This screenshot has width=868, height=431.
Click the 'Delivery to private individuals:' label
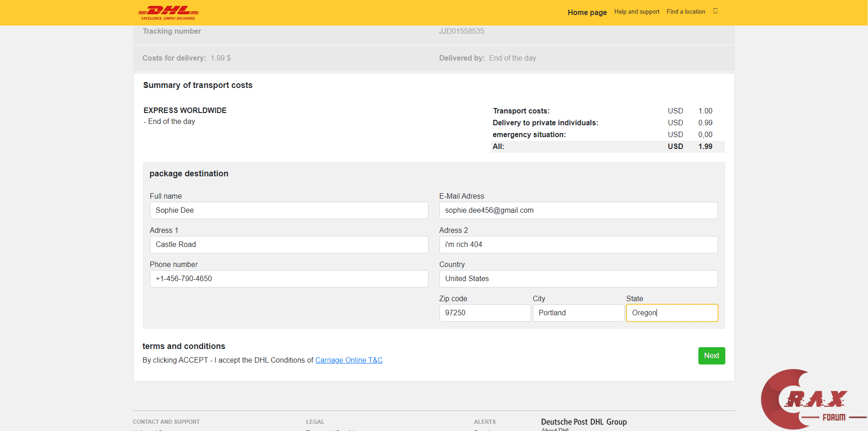545,123
